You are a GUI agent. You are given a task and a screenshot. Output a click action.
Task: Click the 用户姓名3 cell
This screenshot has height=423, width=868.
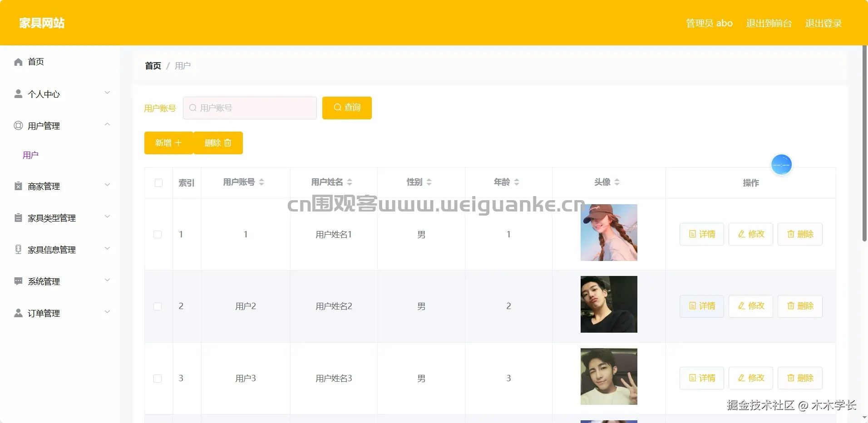(x=334, y=379)
